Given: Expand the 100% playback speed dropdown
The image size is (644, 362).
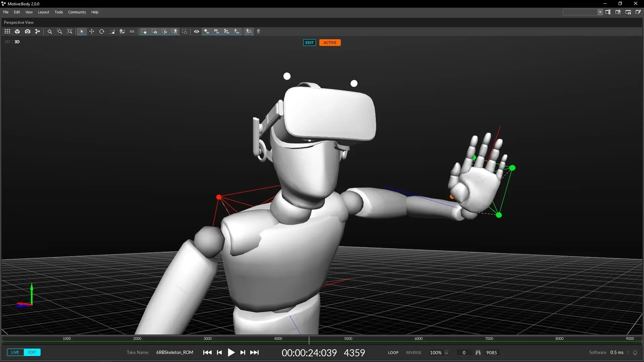Looking at the screenshot, I should [x=446, y=353].
